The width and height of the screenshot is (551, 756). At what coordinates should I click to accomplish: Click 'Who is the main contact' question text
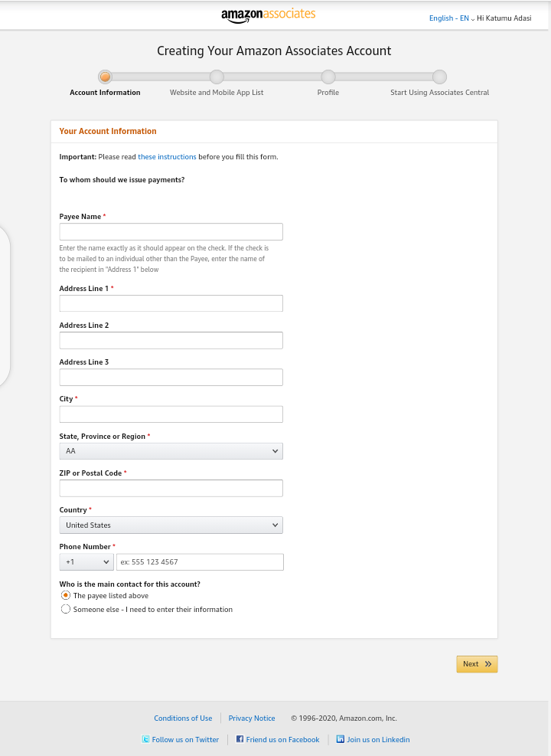pyautogui.click(x=129, y=584)
